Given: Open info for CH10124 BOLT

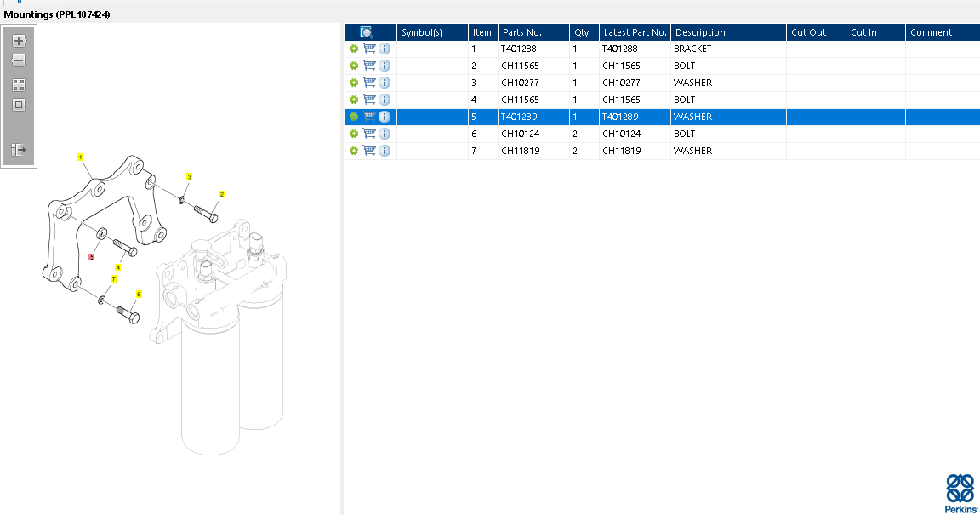Looking at the screenshot, I should click(x=385, y=134).
